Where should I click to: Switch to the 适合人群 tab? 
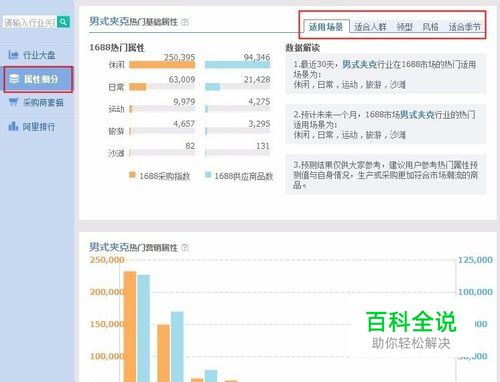click(x=370, y=27)
